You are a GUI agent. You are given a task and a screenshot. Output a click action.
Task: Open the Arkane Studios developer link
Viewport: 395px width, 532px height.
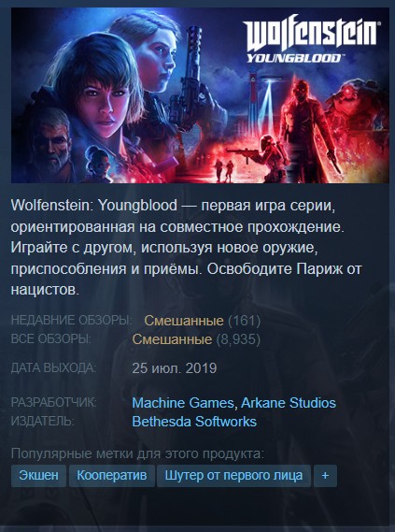tap(289, 403)
